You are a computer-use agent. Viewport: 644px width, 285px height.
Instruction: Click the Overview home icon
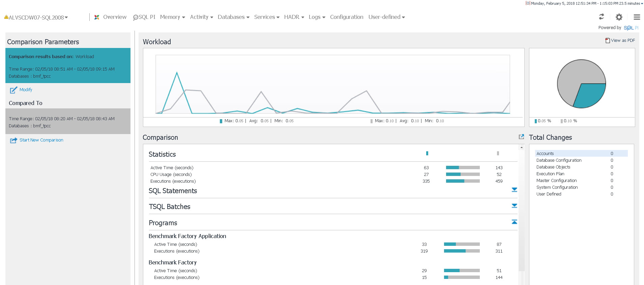97,17
